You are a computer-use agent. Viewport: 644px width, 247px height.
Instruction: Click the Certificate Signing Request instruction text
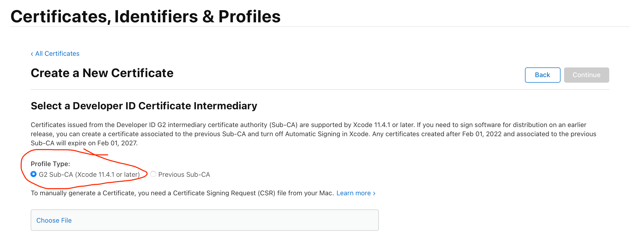tap(182, 193)
